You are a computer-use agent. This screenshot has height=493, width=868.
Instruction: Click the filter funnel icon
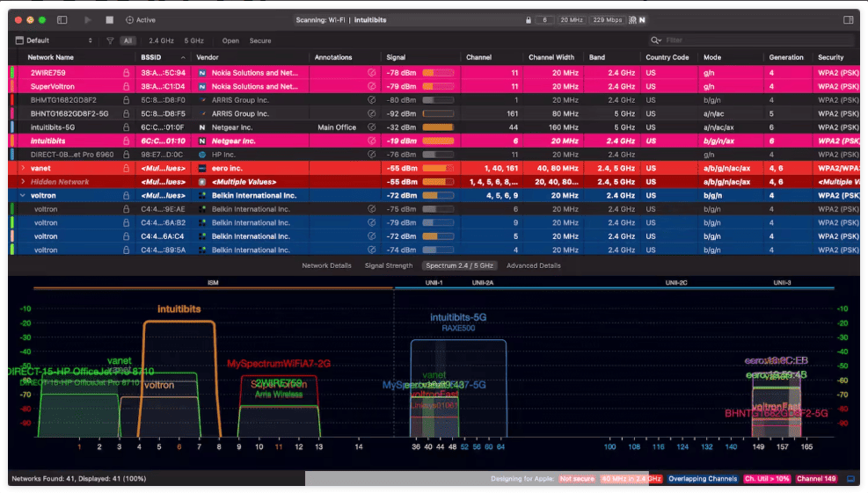coord(110,40)
